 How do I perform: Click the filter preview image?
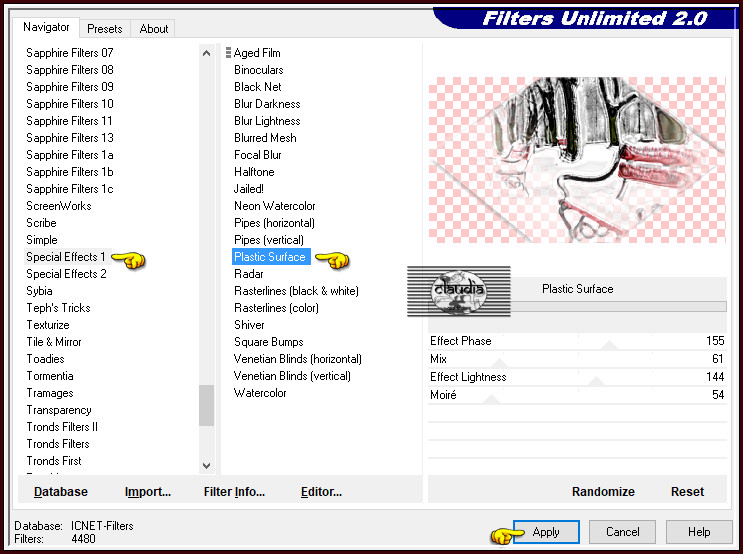pos(577,160)
